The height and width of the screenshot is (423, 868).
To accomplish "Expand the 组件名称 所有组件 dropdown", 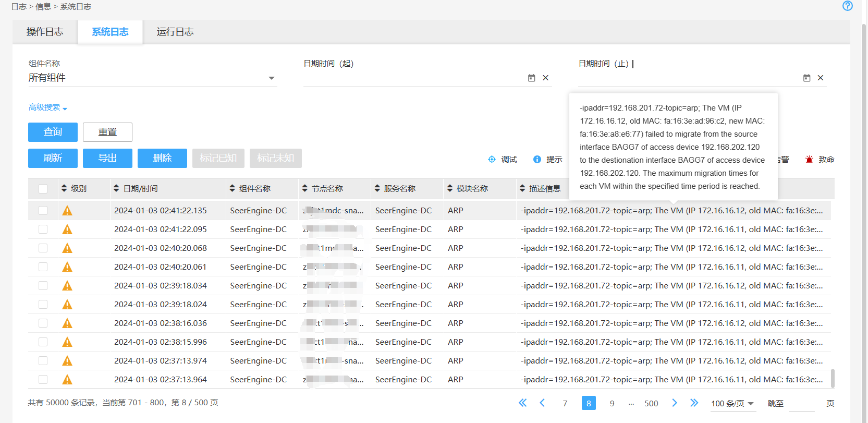I will pos(271,78).
